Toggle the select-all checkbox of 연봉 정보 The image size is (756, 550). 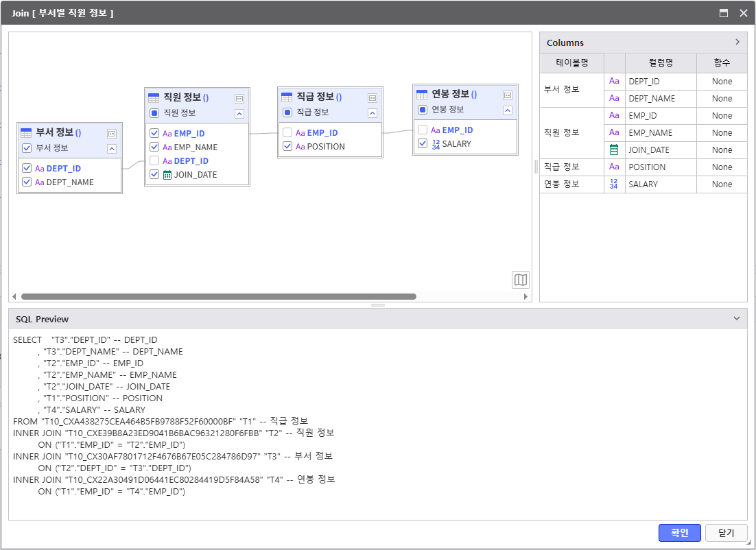(423, 110)
